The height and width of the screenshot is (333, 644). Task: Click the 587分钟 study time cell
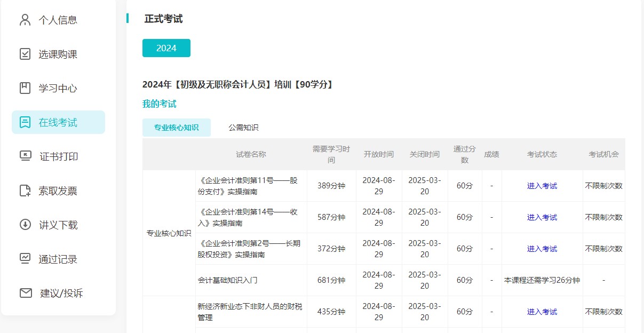331,217
